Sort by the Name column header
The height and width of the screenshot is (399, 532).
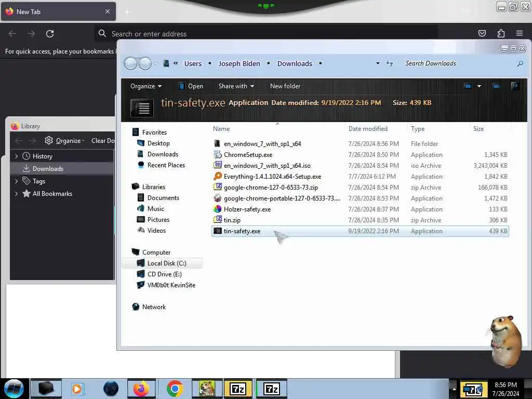pos(221,129)
